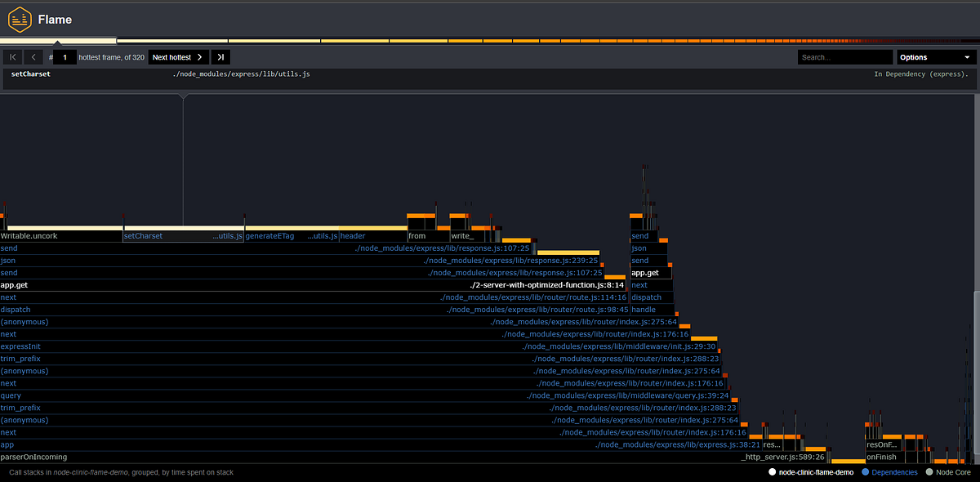Select trim_prefix frame at index.js:288:23 below expressInit
This screenshot has width=980, height=482.
(360, 359)
